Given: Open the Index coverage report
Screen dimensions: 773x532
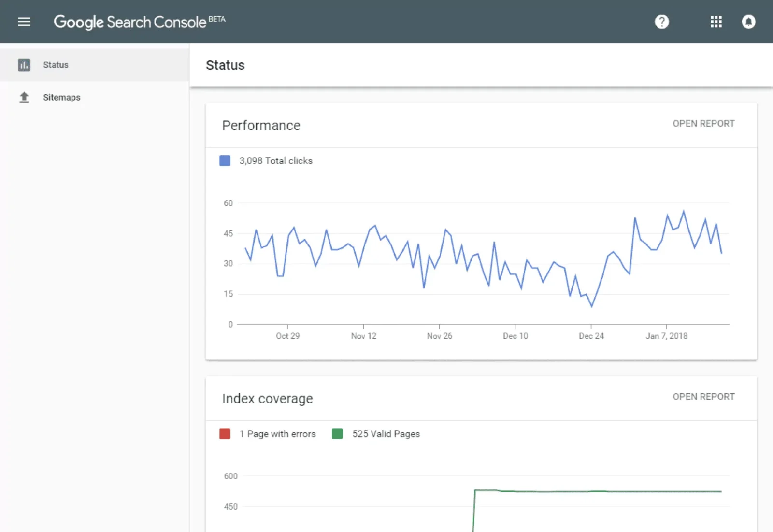Looking at the screenshot, I should click(703, 396).
